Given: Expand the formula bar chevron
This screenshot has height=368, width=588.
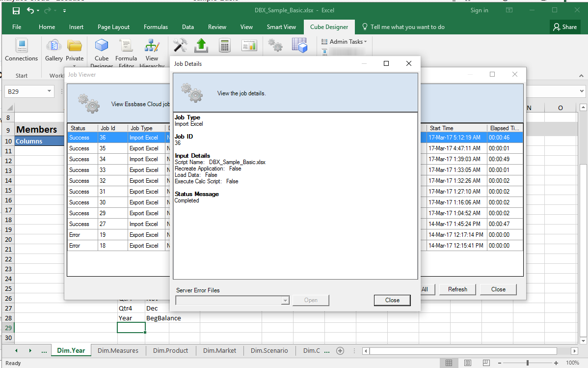Looking at the screenshot, I should [582, 91].
